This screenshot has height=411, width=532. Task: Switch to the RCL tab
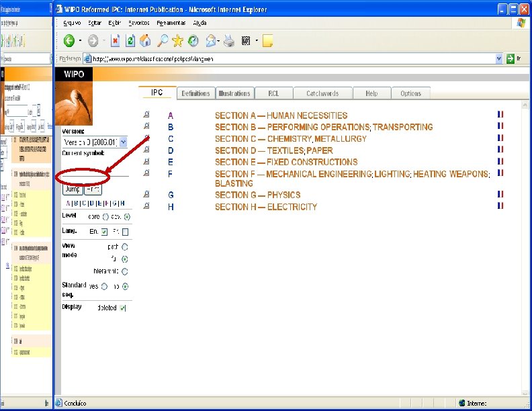pyautogui.click(x=273, y=93)
